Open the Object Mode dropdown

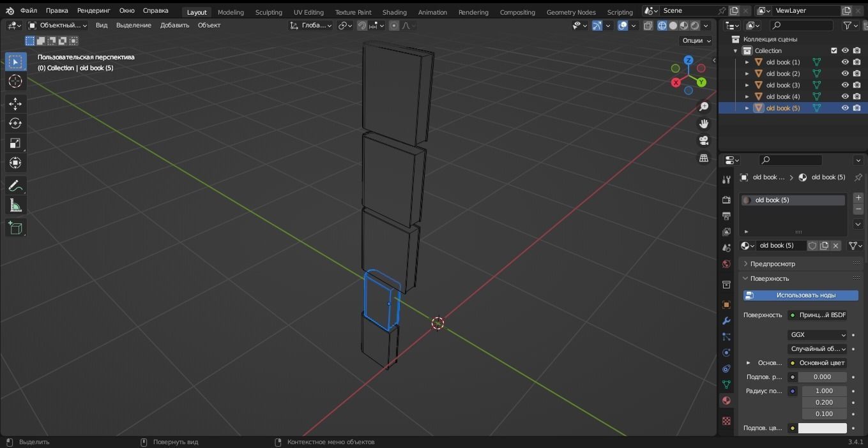[57, 26]
